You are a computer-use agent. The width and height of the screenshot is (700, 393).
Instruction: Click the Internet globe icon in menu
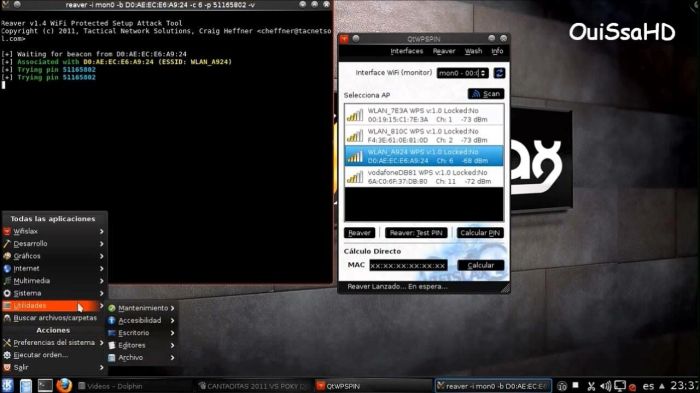tap(7, 268)
